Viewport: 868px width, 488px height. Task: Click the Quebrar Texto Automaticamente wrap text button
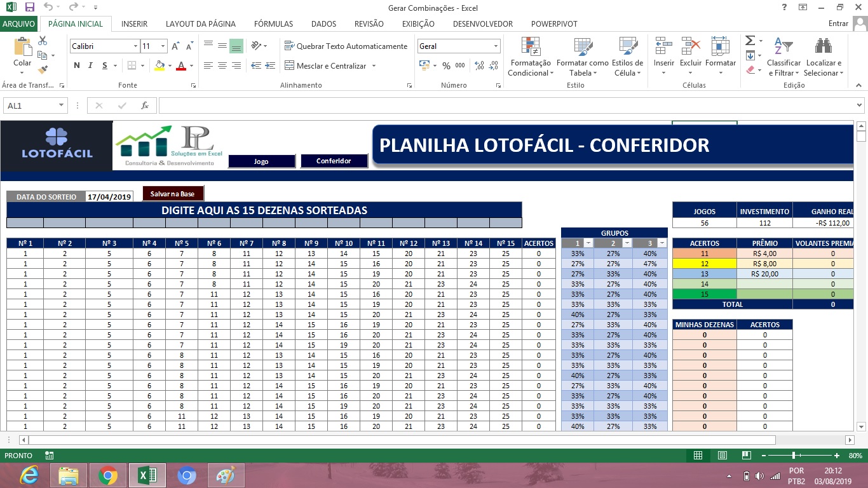point(346,46)
